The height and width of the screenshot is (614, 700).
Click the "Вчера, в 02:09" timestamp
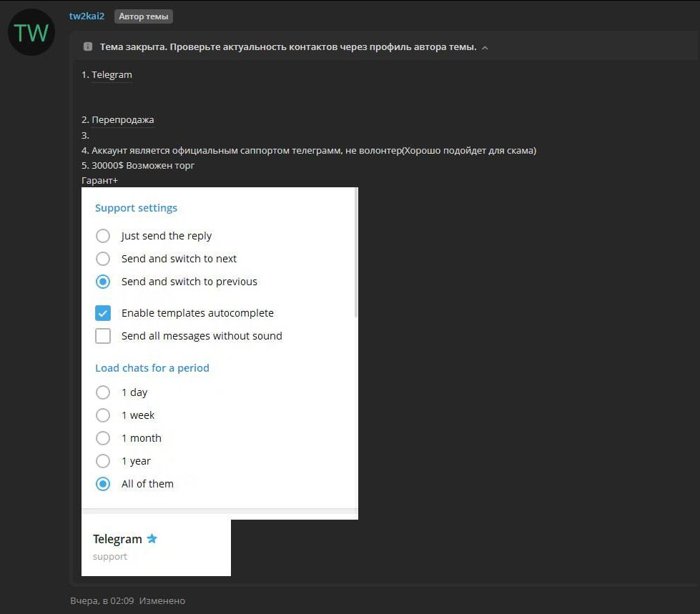tap(102, 600)
